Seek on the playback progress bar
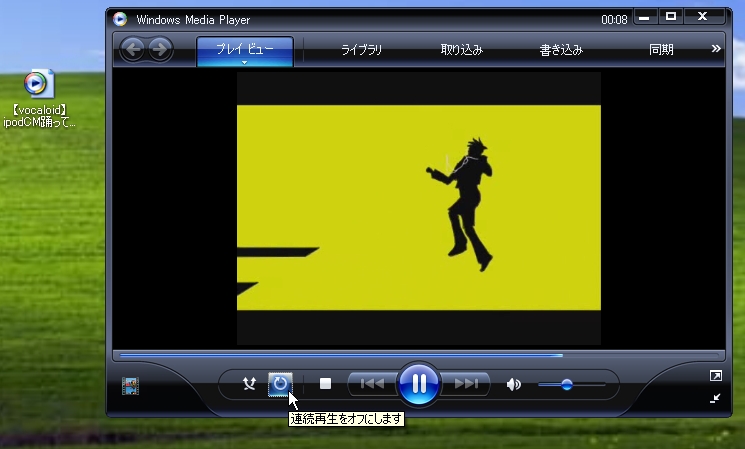 pos(419,355)
